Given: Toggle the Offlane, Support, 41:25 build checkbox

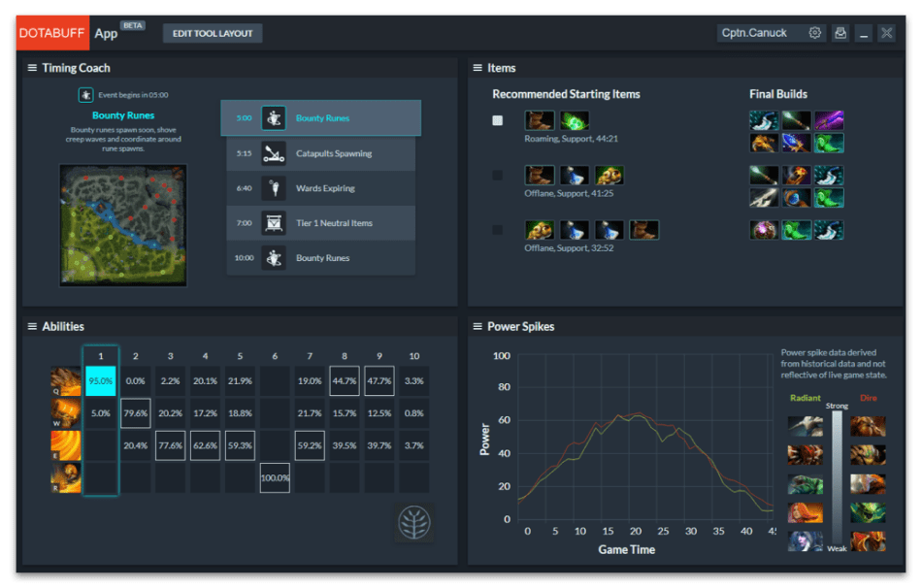Looking at the screenshot, I should pyautogui.click(x=498, y=176).
